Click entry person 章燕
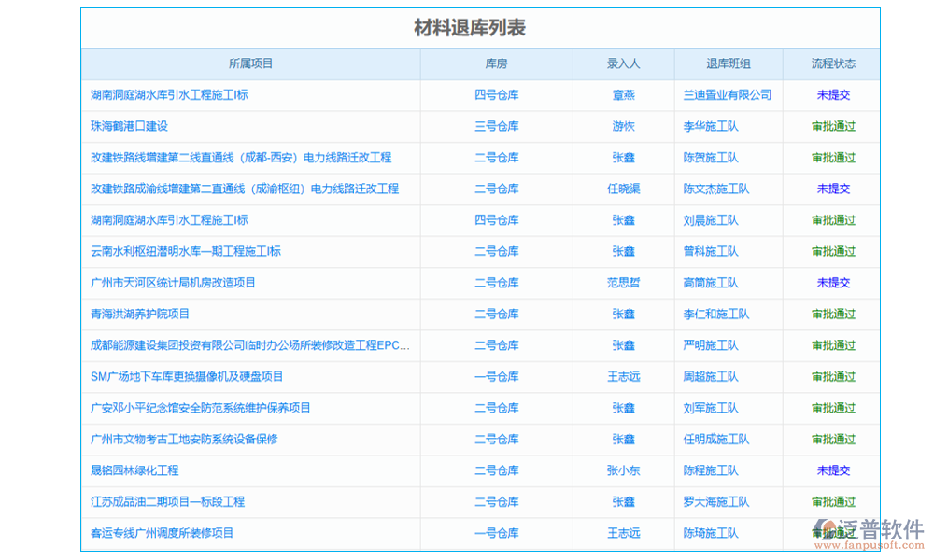934x560 pixels. tap(623, 94)
